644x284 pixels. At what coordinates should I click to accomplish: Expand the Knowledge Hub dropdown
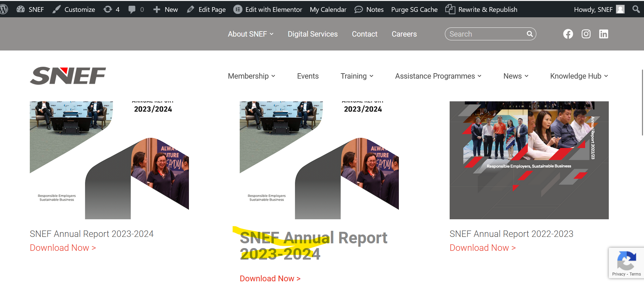pos(579,76)
